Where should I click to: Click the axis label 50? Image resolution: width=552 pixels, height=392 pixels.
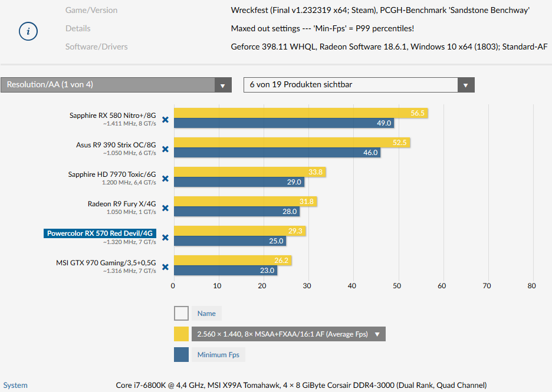(x=397, y=286)
